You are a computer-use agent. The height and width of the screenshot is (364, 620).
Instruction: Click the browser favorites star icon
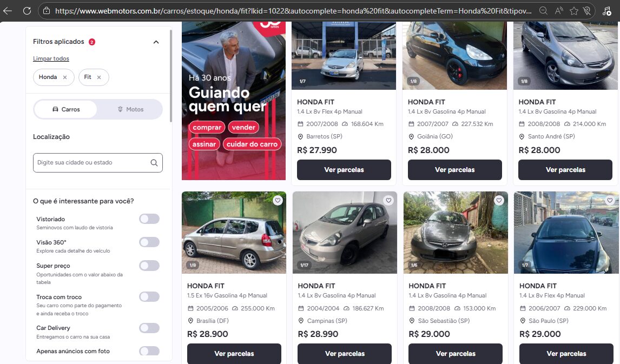click(x=573, y=11)
